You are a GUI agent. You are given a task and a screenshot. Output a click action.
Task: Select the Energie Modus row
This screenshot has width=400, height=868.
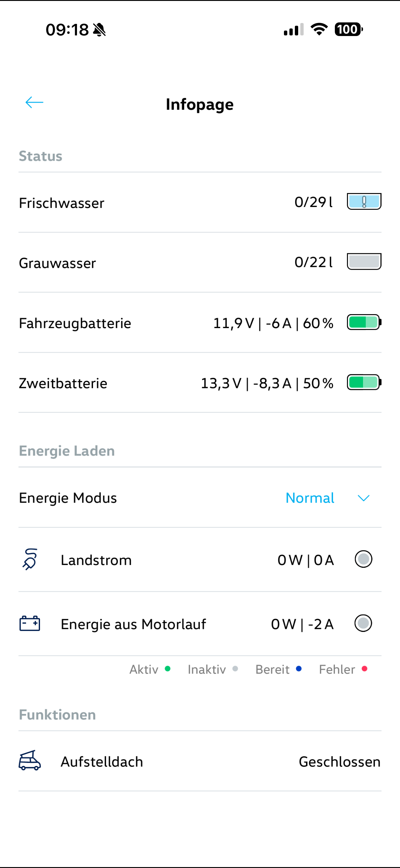coord(68,498)
